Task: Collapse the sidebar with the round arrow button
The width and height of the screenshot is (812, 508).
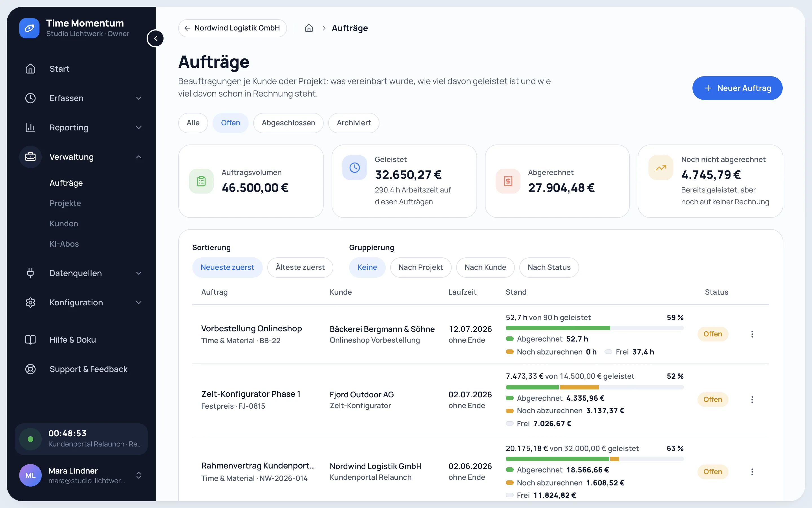Action: pyautogui.click(x=155, y=38)
